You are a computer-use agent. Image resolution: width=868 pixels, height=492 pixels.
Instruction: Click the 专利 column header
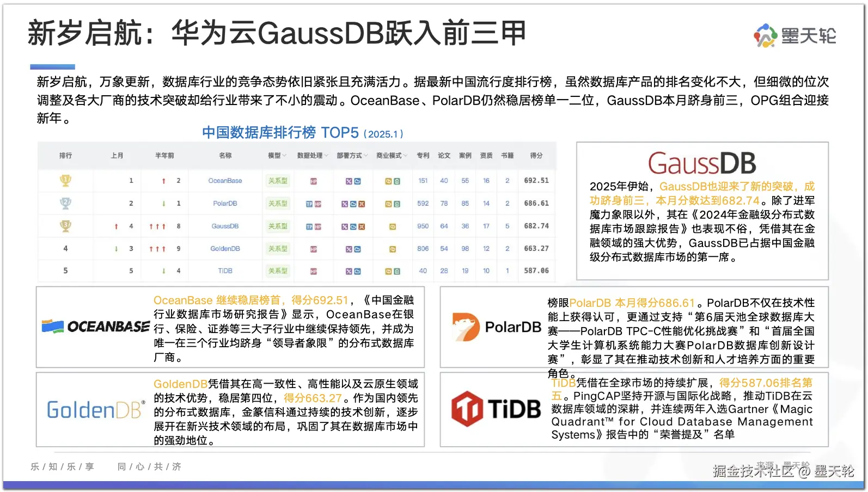click(x=423, y=156)
